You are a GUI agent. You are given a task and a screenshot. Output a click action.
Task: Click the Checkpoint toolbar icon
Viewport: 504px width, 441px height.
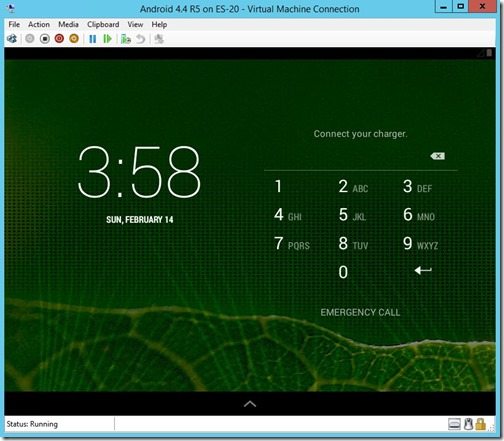tap(126, 39)
